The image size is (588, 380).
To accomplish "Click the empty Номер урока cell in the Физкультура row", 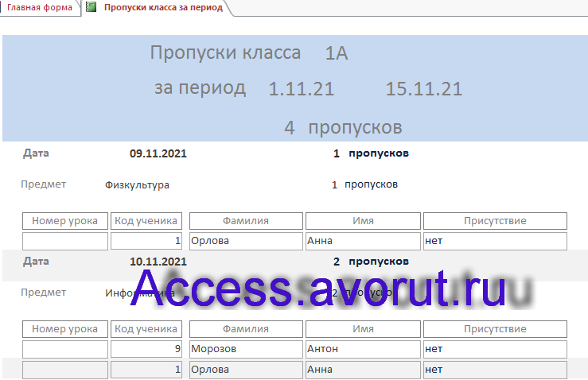I will (x=65, y=241).
